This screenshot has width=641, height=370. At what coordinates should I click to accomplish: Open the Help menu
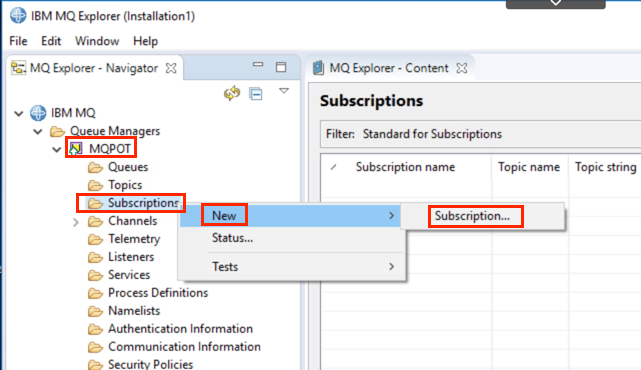[x=146, y=41]
